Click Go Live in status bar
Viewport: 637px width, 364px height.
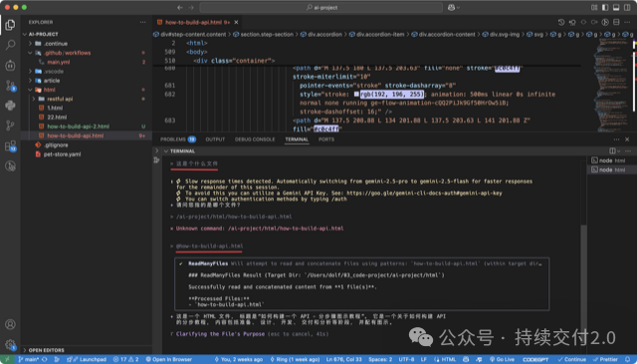point(502,359)
